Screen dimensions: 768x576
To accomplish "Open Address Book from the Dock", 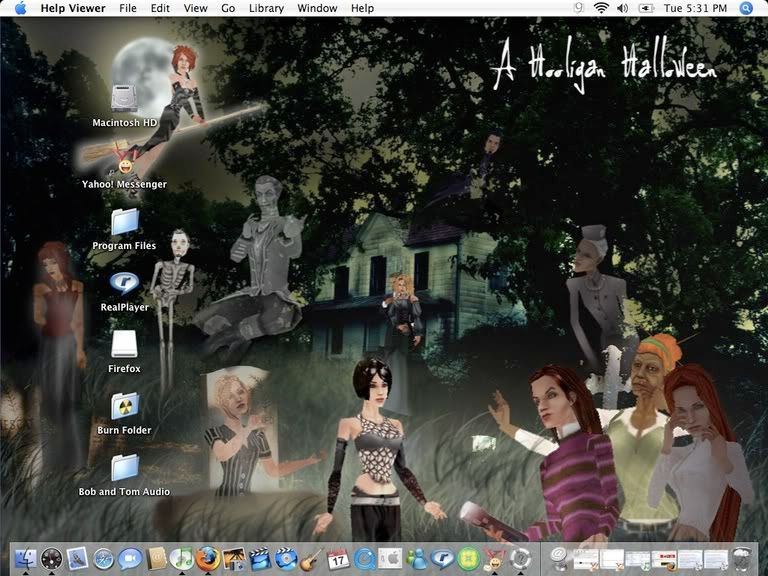I will 156,559.
